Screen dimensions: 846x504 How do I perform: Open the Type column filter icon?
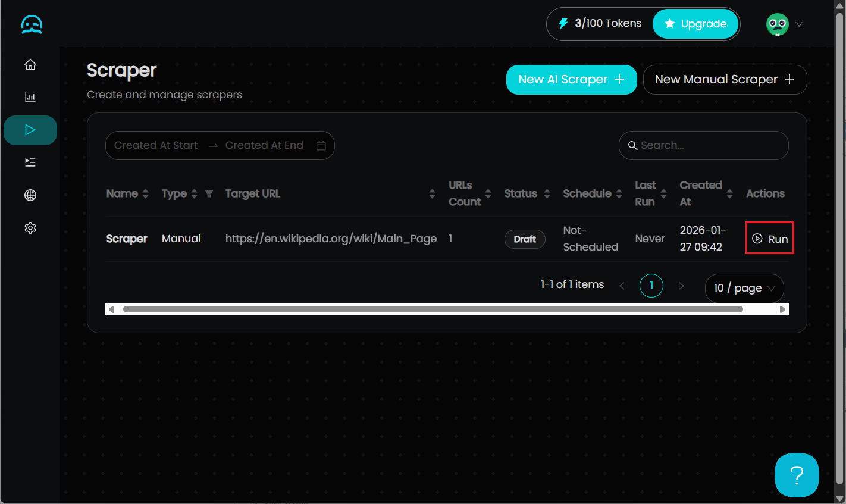pyautogui.click(x=209, y=194)
